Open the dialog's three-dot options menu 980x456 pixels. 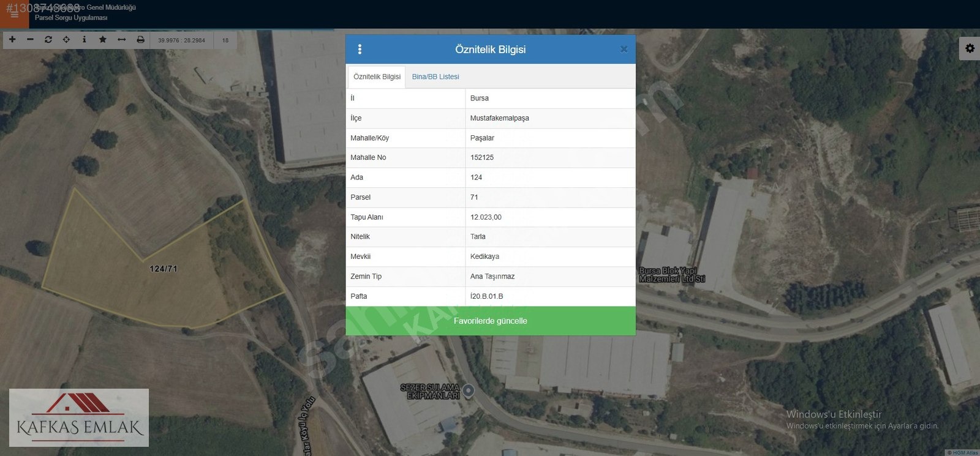(360, 50)
